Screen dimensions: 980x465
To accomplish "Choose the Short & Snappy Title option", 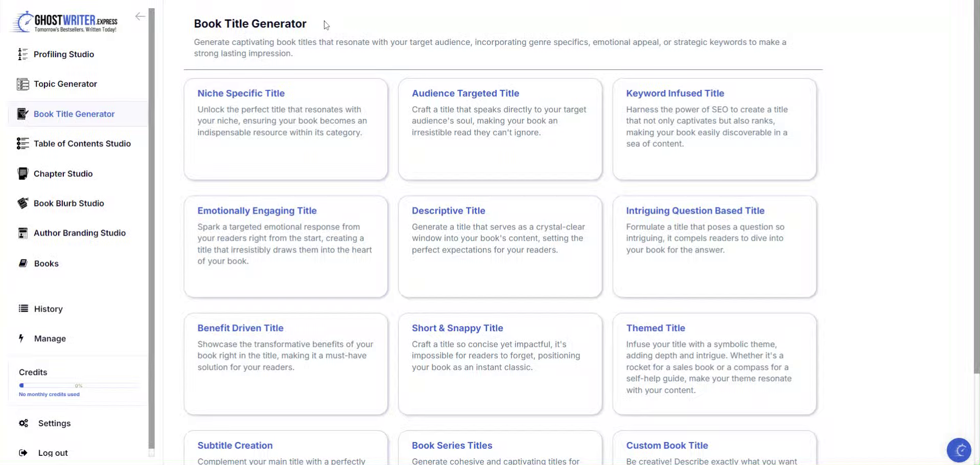I will tap(500, 363).
